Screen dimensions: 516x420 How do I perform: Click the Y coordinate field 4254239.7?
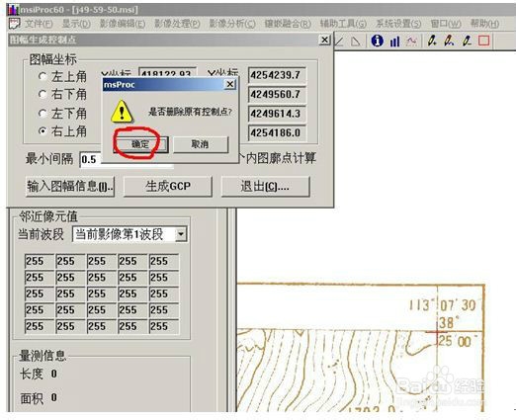(277, 75)
